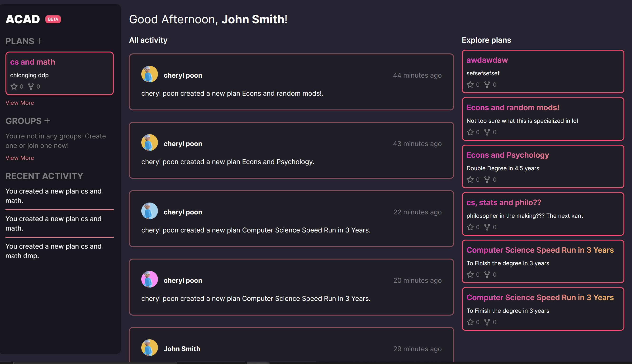The width and height of the screenshot is (632, 364).
Task: Fork the 'cs, stats and philo??' plan
Action: coord(487,227)
